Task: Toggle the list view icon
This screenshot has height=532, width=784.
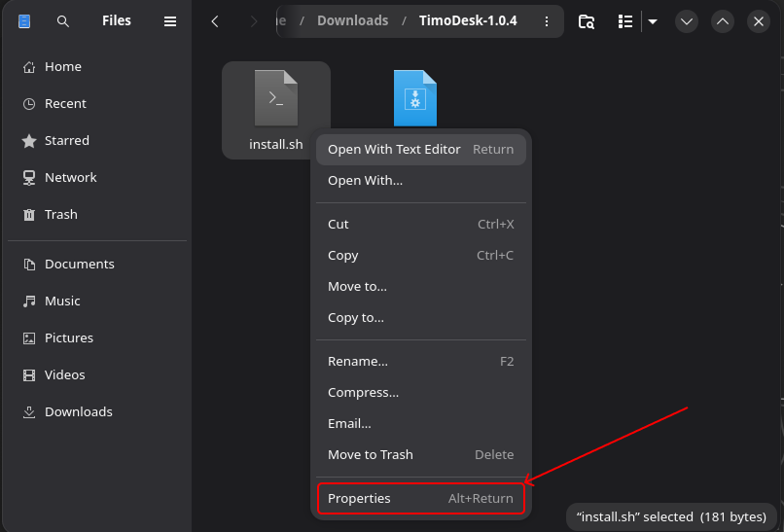Action: point(625,21)
